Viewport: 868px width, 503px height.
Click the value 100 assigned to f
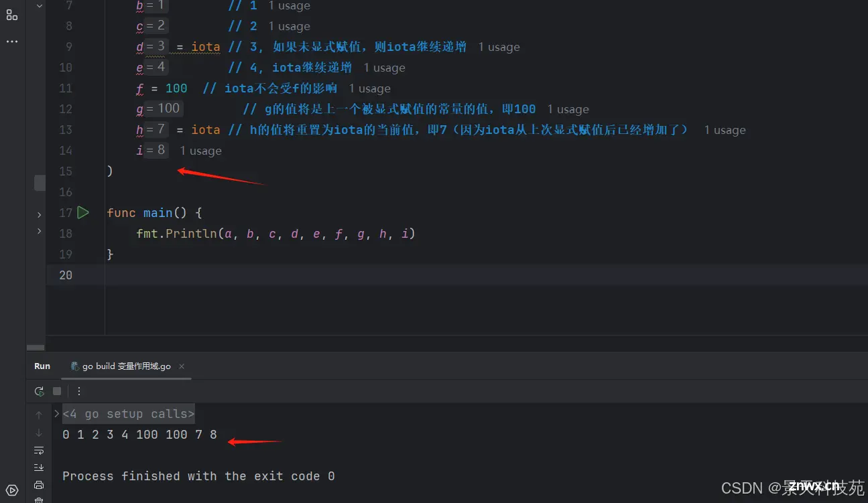pos(176,88)
